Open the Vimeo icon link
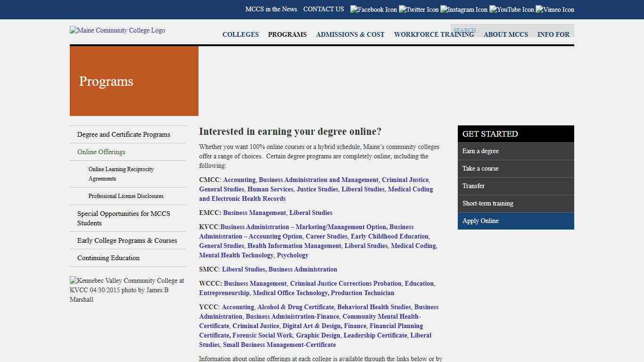Image resolution: width=644 pixels, height=362 pixels. coord(554,9)
